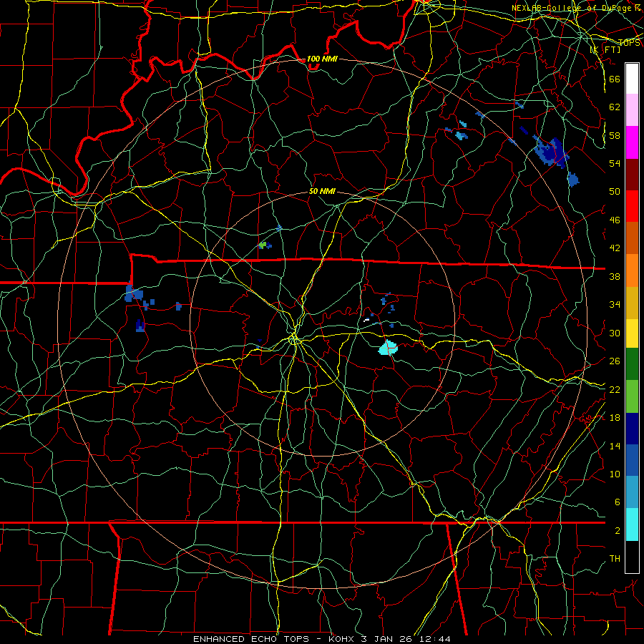644x644 pixels.
Task: Click the '50' legend scale label
Action: click(x=615, y=191)
